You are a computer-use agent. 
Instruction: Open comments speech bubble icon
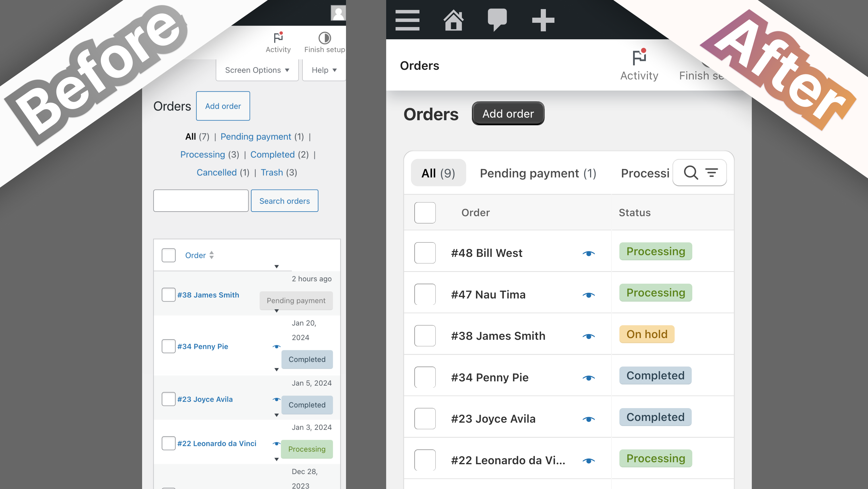tap(497, 20)
